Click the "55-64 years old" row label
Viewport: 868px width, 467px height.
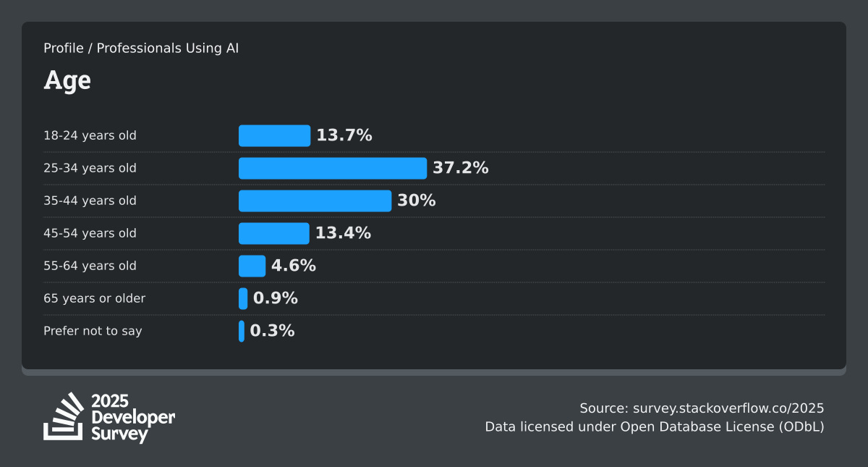(x=90, y=266)
